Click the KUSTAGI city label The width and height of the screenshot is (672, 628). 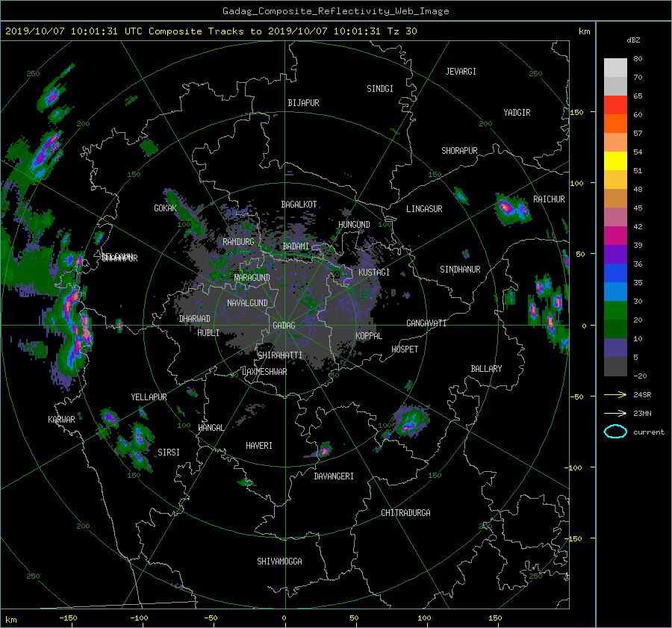374,273
